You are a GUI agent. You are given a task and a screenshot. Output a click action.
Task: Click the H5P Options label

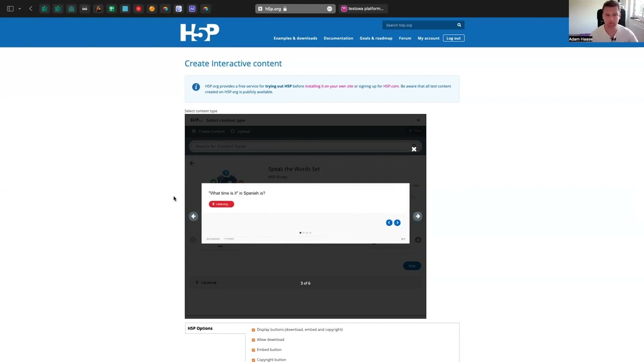click(x=200, y=328)
